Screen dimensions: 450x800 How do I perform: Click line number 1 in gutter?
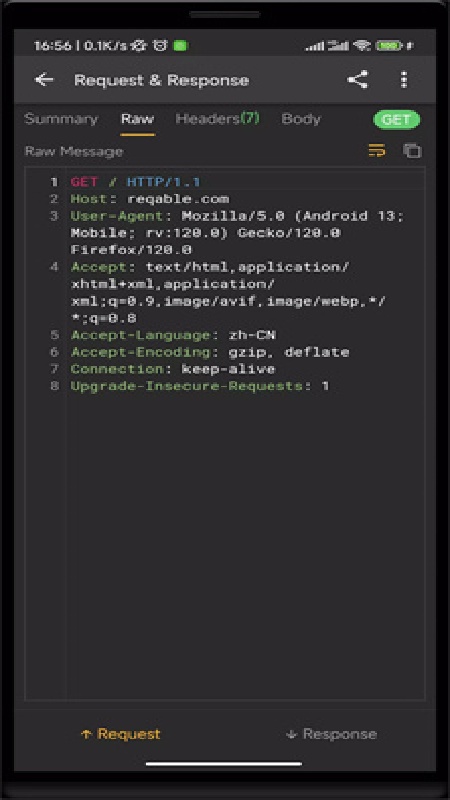[x=54, y=182]
